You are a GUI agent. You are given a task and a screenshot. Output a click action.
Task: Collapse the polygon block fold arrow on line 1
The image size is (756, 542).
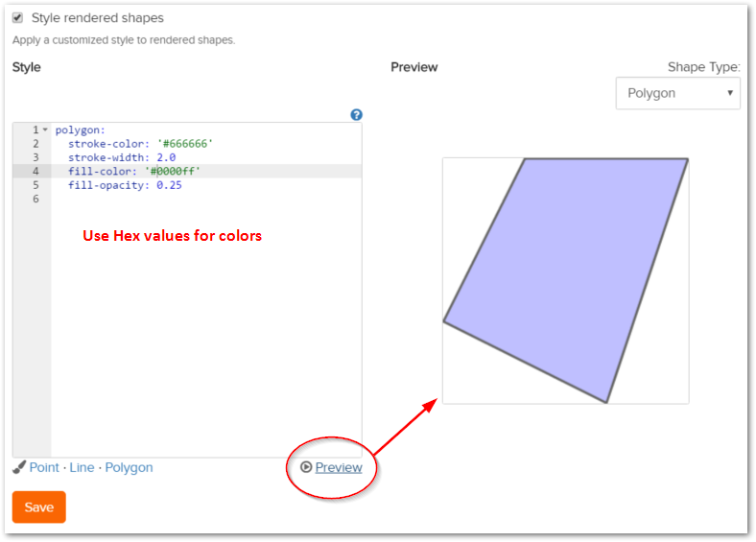click(x=45, y=130)
